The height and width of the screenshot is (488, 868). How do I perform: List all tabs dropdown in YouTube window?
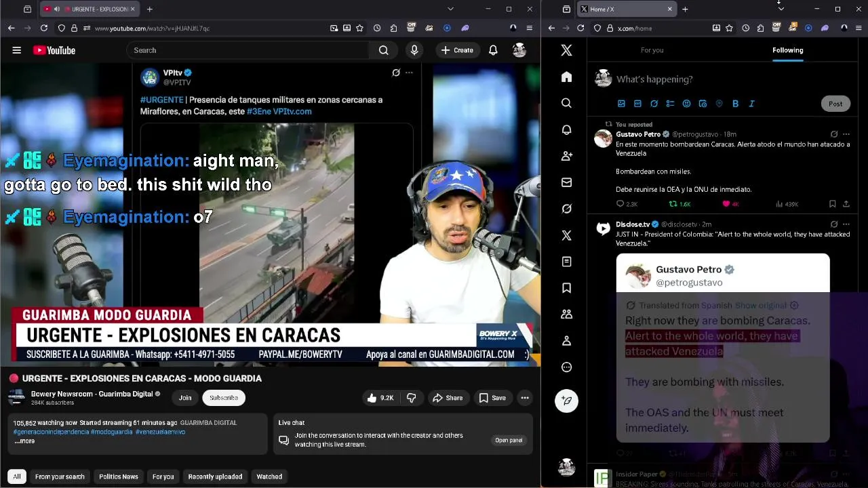(450, 9)
